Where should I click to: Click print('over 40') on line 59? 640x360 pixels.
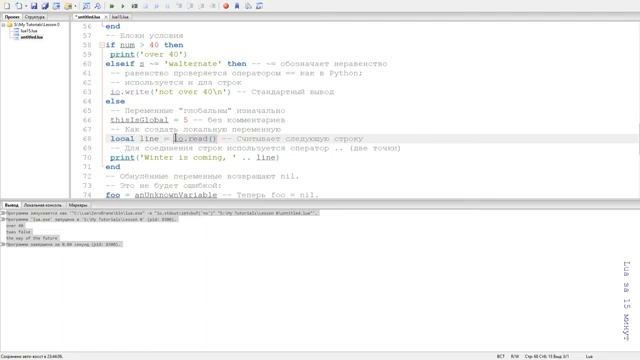pyautogui.click(x=148, y=54)
